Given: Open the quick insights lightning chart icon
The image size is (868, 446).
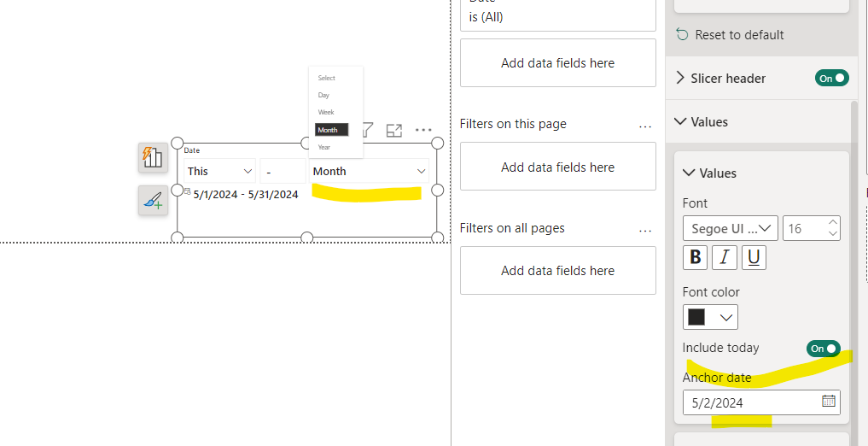Looking at the screenshot, I should (153, 157).
